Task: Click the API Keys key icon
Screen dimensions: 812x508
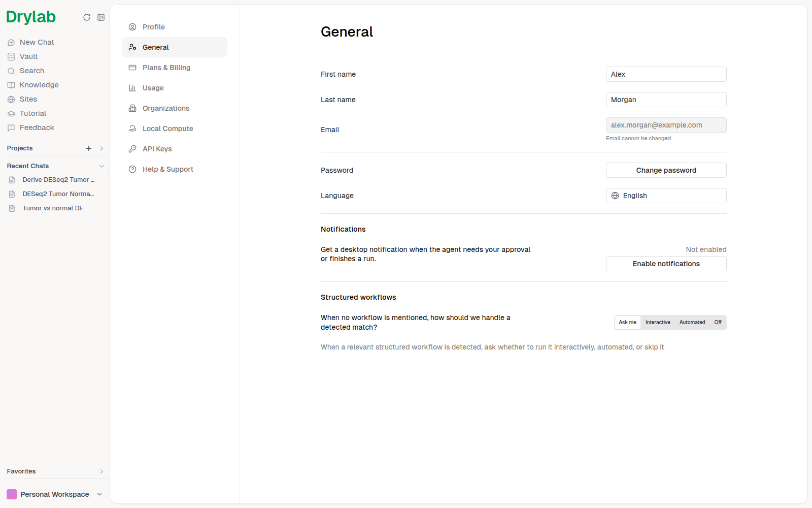Action: [x=132, y=149]
